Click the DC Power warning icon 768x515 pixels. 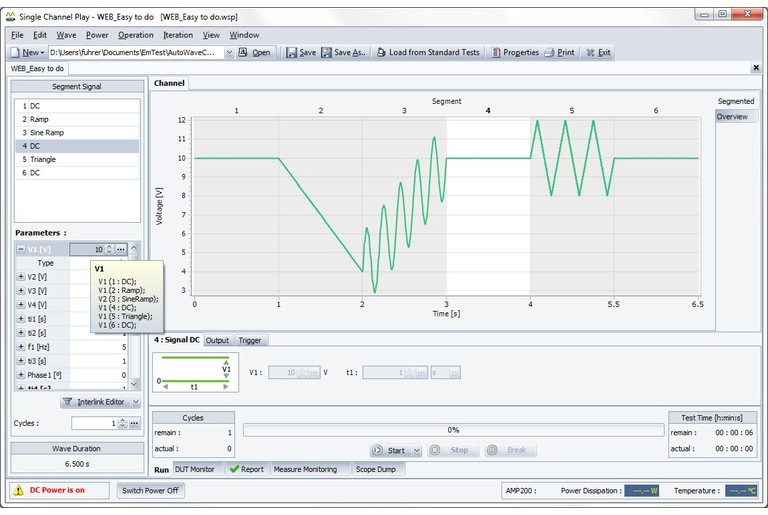click(x=18, y=490)
